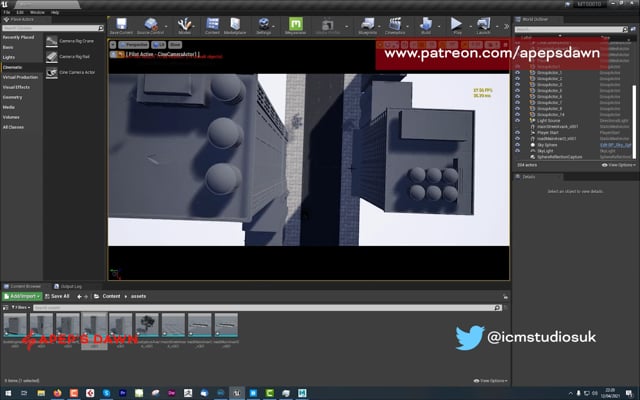Screen dimensions: 640x400
Task: Select Geometry category in Place Actors
Action: coord(13,97)
